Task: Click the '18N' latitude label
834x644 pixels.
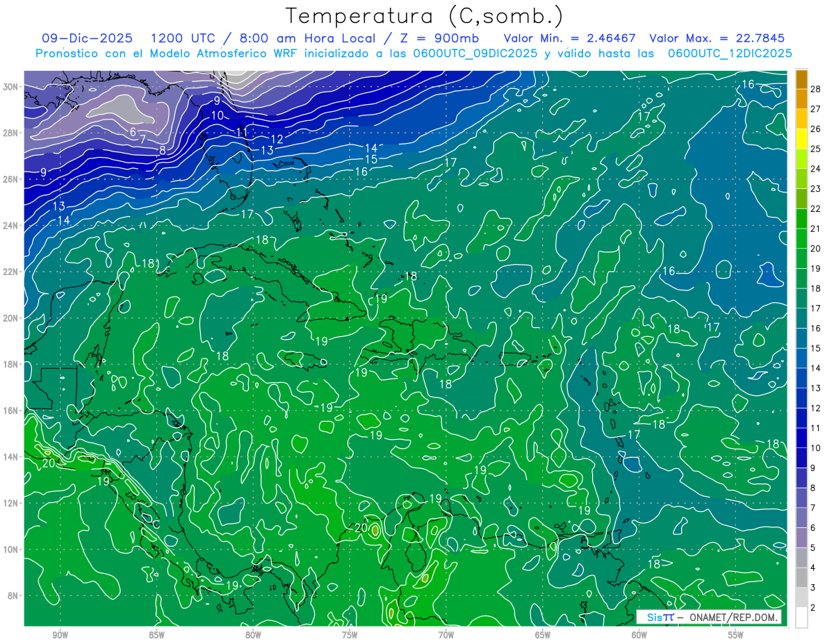Action: coord(12,364)
